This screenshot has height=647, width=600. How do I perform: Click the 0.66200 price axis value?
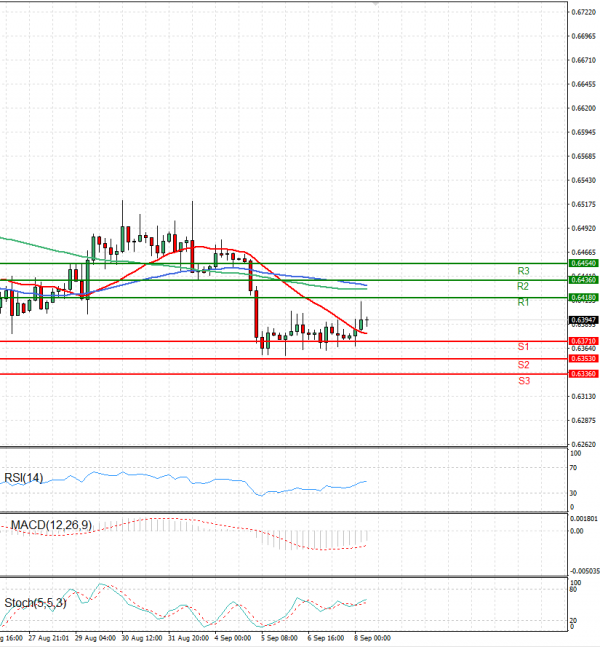(584, 108)
